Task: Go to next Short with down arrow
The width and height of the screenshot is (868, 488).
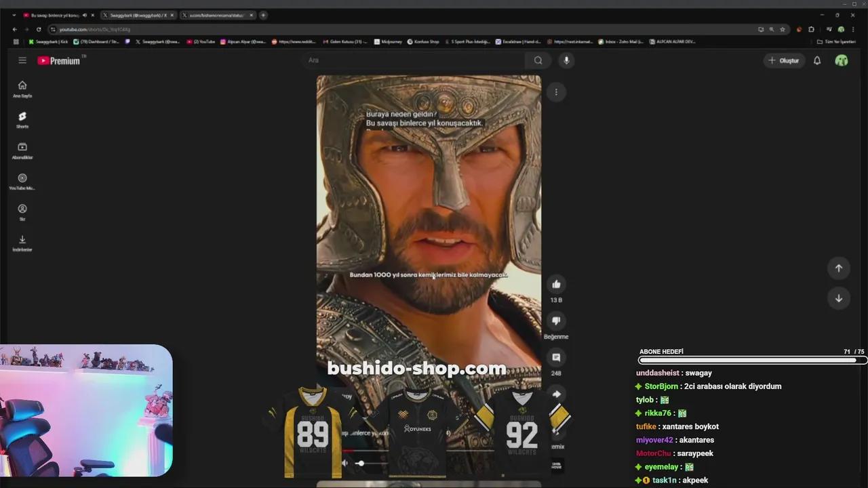Action: [839, 298]
